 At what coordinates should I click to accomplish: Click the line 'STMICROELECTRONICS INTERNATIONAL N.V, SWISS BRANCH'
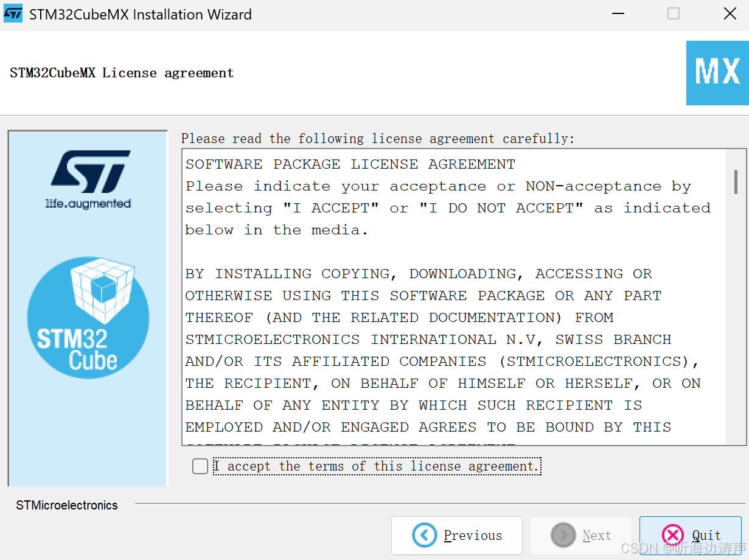pos(428,340)
